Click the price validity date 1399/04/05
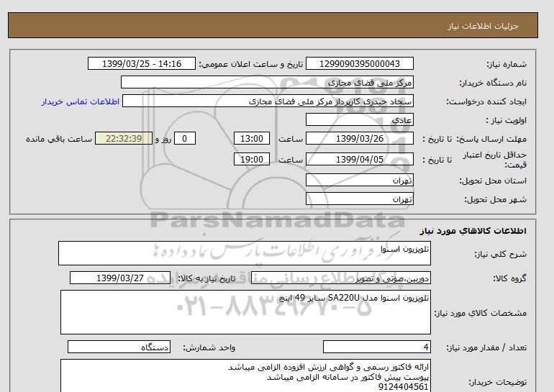This screenshot has width=554, height=392. 359,159
